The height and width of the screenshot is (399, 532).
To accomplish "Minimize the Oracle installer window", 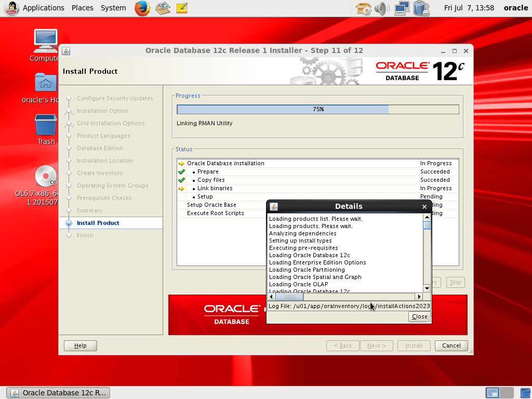I will 443,51.
